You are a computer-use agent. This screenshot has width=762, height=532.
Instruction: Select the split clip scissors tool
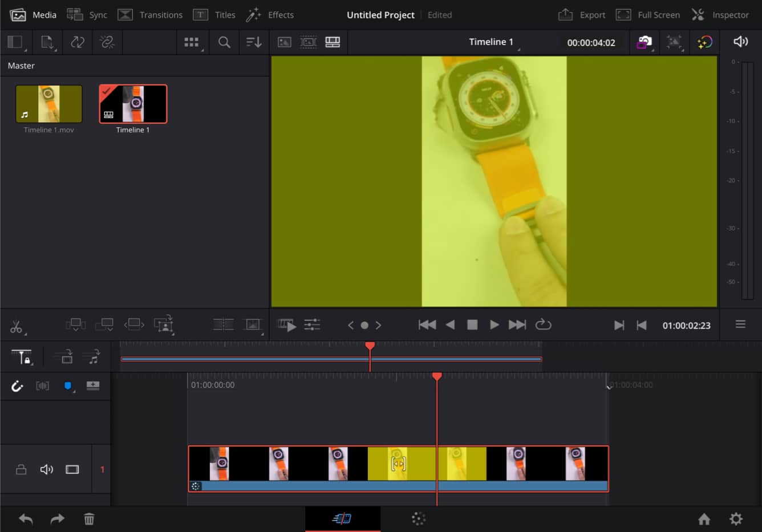pos(17,326)
